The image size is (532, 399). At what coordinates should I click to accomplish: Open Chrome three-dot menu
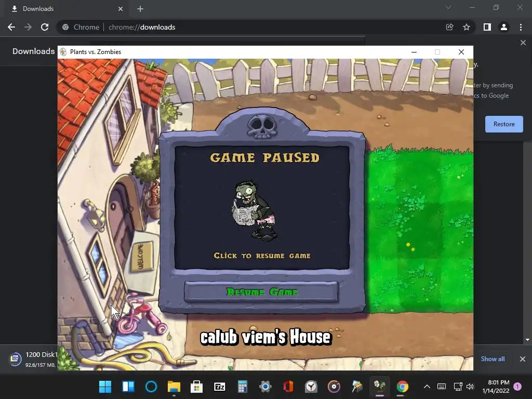click(x=521, y=27)
